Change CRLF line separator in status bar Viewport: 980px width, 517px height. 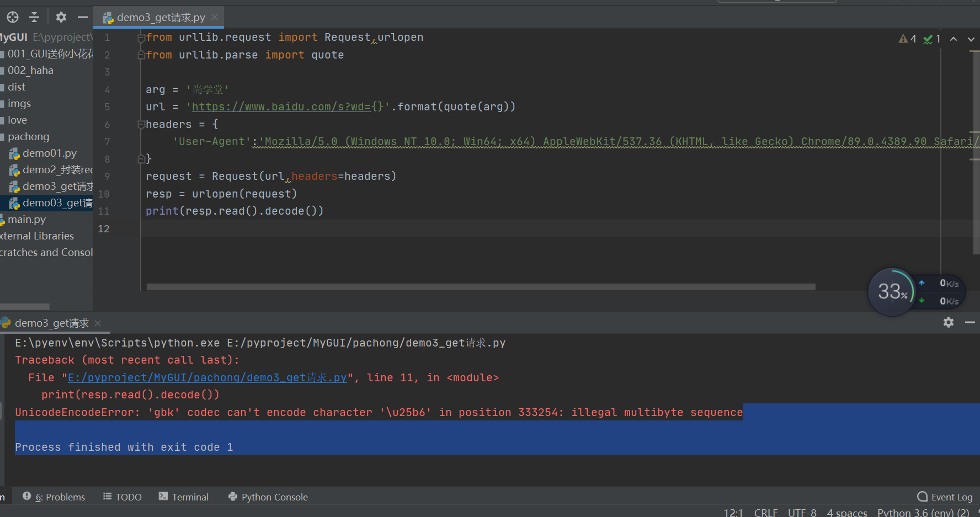[766, 513]
